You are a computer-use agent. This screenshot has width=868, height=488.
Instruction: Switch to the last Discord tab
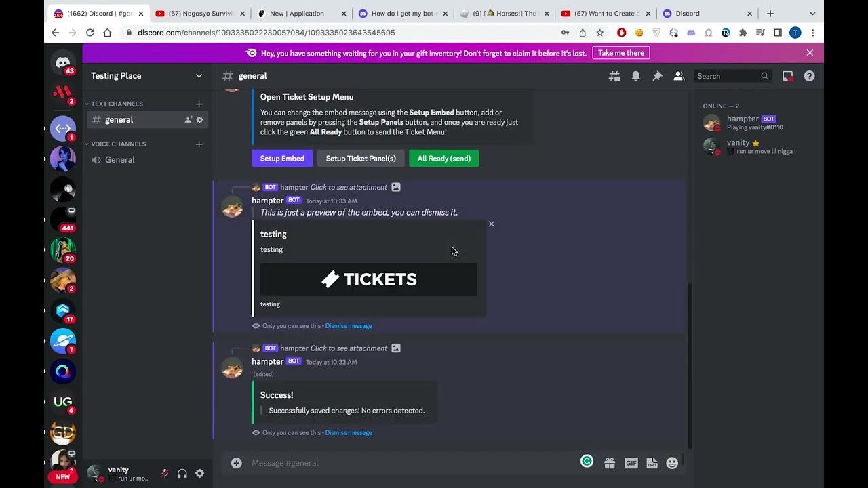708,14
